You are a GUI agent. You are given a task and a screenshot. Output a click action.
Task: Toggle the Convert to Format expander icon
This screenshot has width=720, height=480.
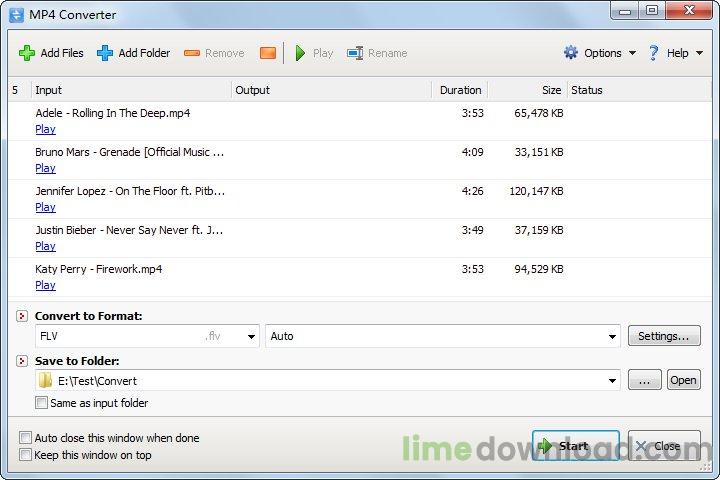click(x=22, y=316)
